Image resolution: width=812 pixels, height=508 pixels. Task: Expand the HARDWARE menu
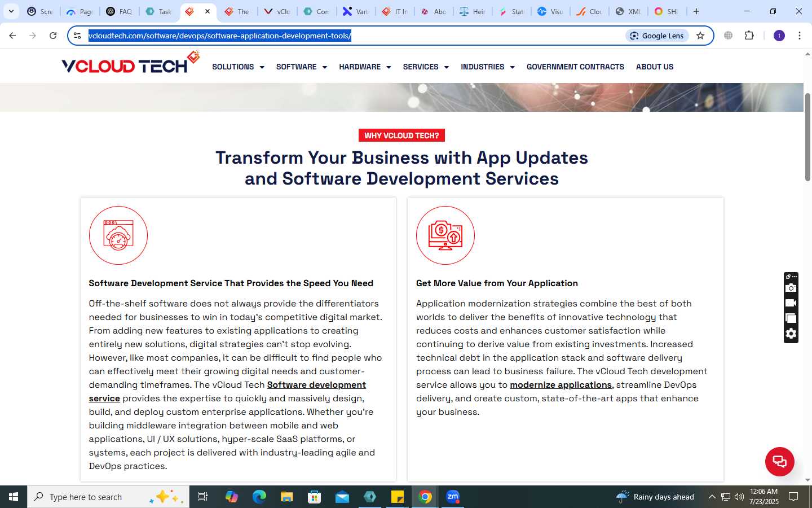(x=365, y=67)
